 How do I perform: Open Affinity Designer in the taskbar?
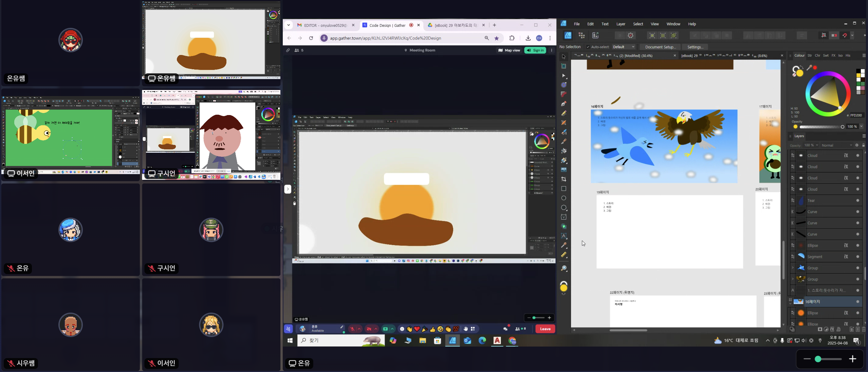pyautogui.click(x=452, y=340)
